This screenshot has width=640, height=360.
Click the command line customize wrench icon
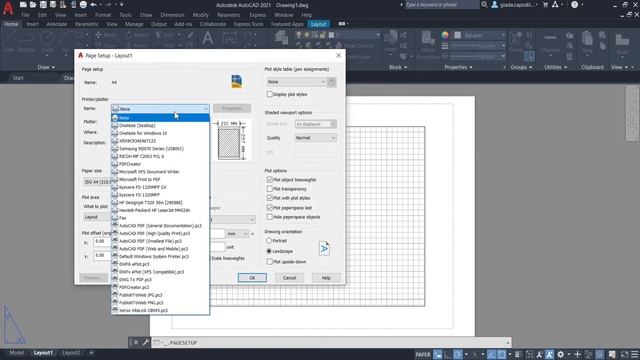pyautogui.click(x=146, y=342)
